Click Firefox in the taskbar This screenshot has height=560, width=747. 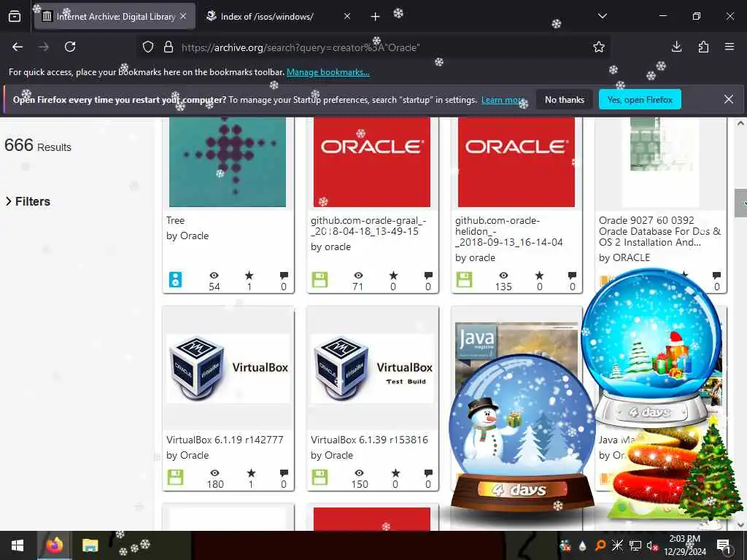54,545
